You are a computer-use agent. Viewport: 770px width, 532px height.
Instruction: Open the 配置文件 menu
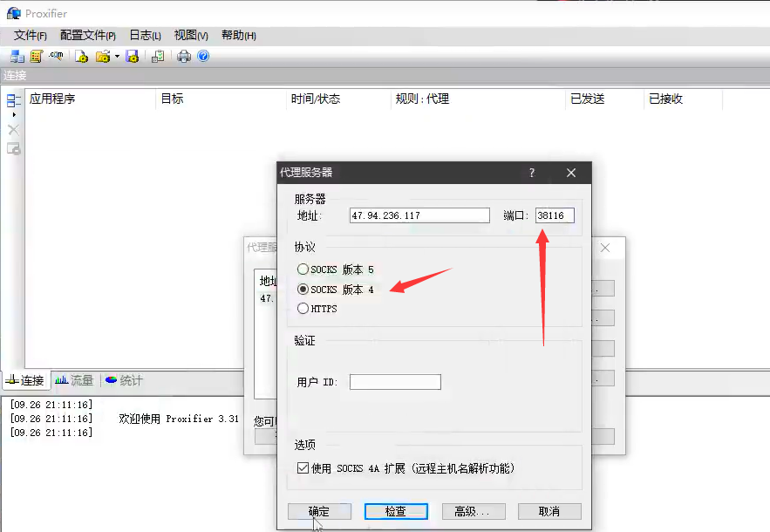(87, 36)
